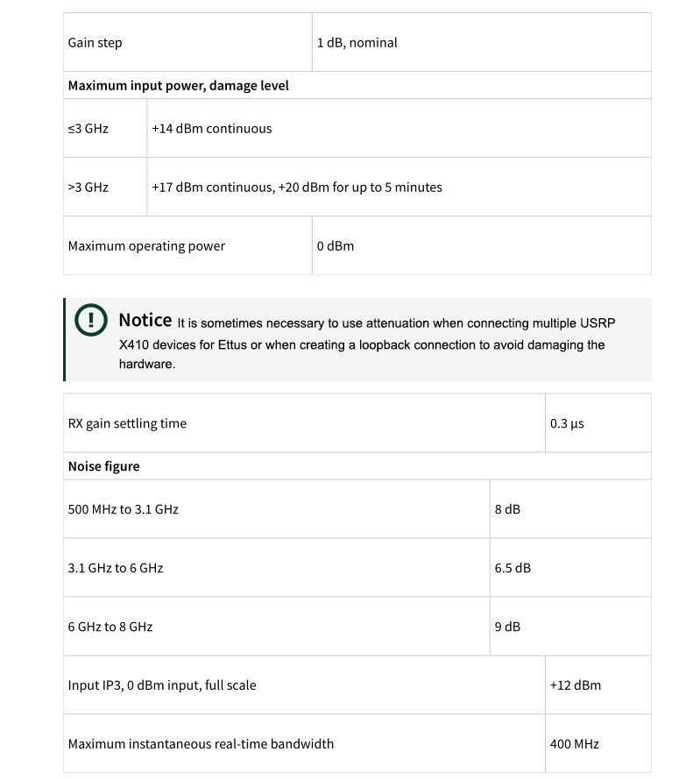Select the "Noise figure" section header
Screen dimensions: 700x780
click(x=103, y=467)
